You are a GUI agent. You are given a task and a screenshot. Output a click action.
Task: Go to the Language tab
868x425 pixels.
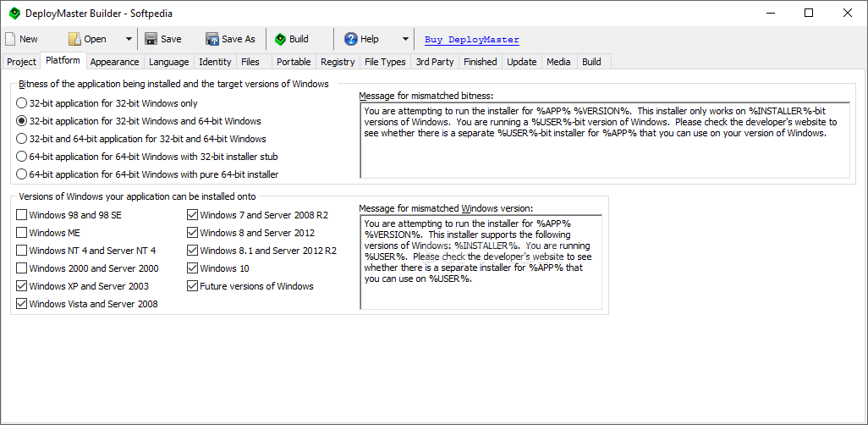tap(169, 62)
